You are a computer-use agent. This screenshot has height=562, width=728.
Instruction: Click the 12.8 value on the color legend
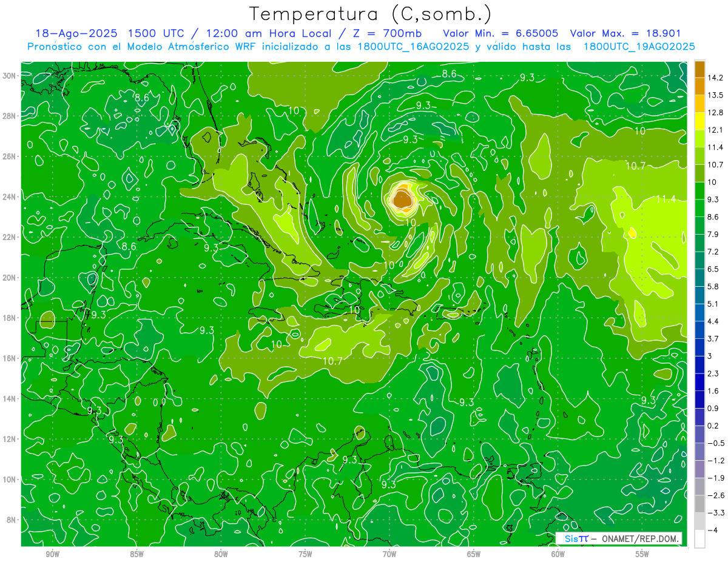click(715, 113)
